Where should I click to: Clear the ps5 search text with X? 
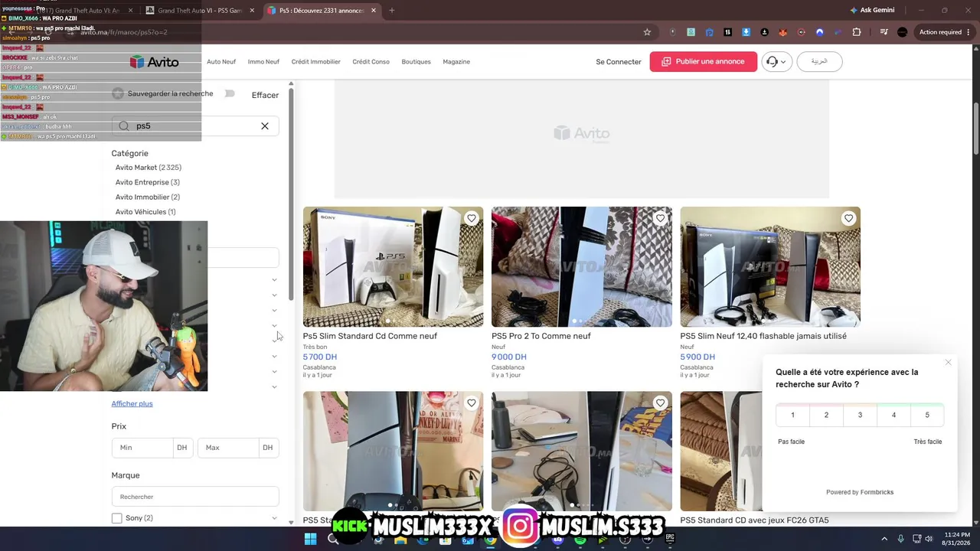click(265, 126)
